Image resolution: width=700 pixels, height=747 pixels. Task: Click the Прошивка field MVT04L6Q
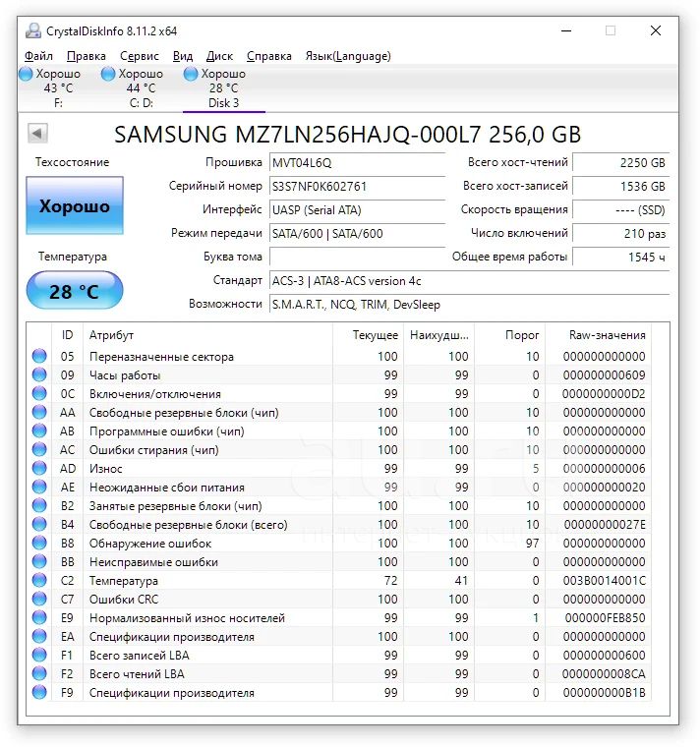point(357,162)
